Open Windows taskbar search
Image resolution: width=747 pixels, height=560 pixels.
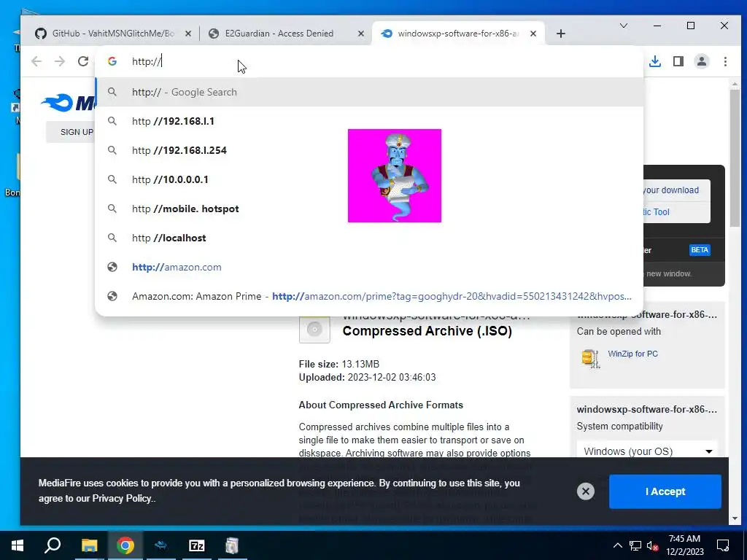click(x=53, y=545)
